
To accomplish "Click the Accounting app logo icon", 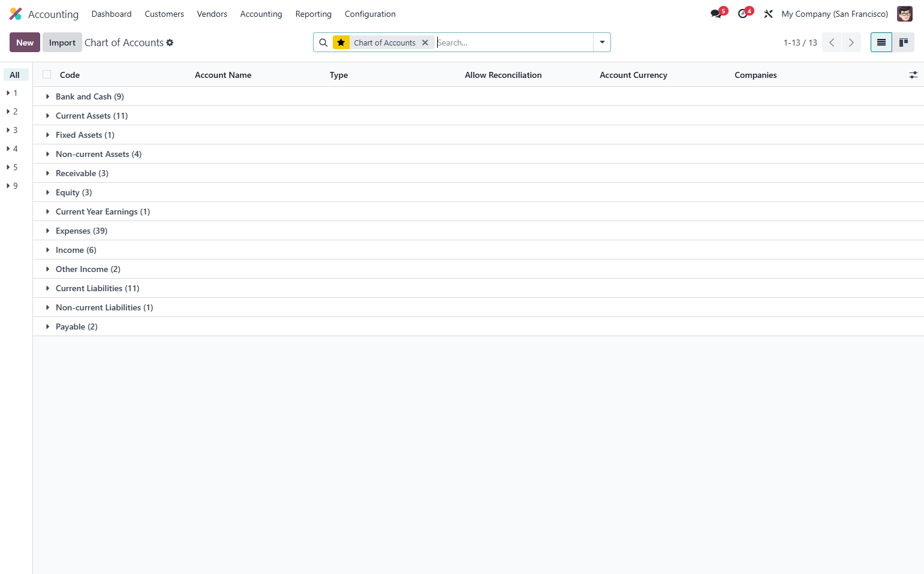I will [x=16, y=14].
